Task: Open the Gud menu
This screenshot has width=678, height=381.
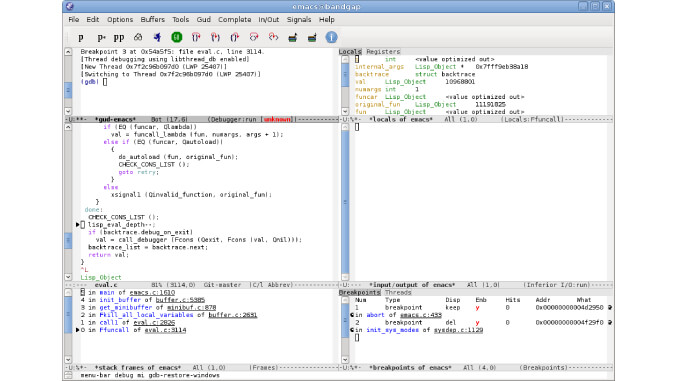Action: coord(204,19)
